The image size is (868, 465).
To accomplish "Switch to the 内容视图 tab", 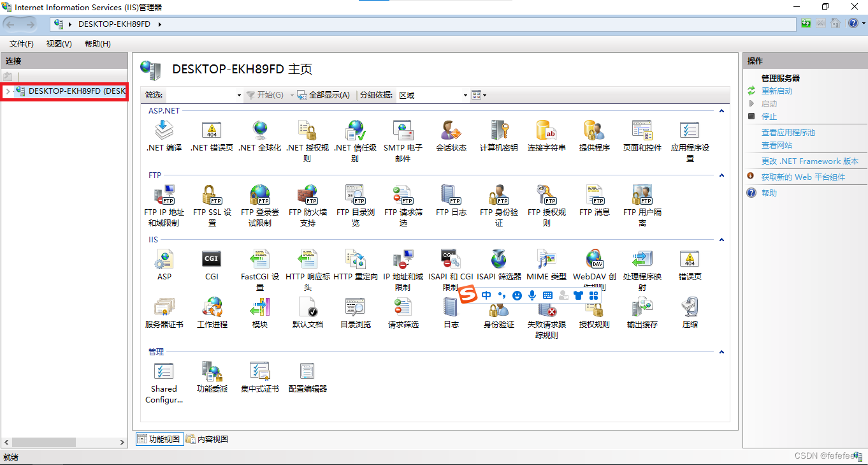I will 207,439.
